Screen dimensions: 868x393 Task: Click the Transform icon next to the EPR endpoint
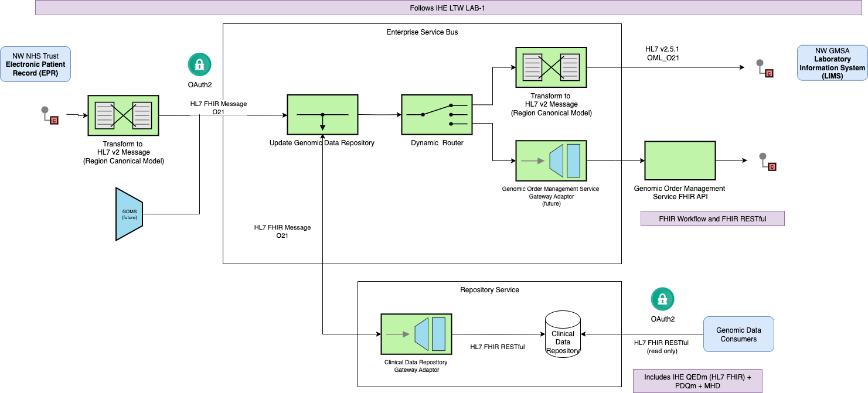123,116
